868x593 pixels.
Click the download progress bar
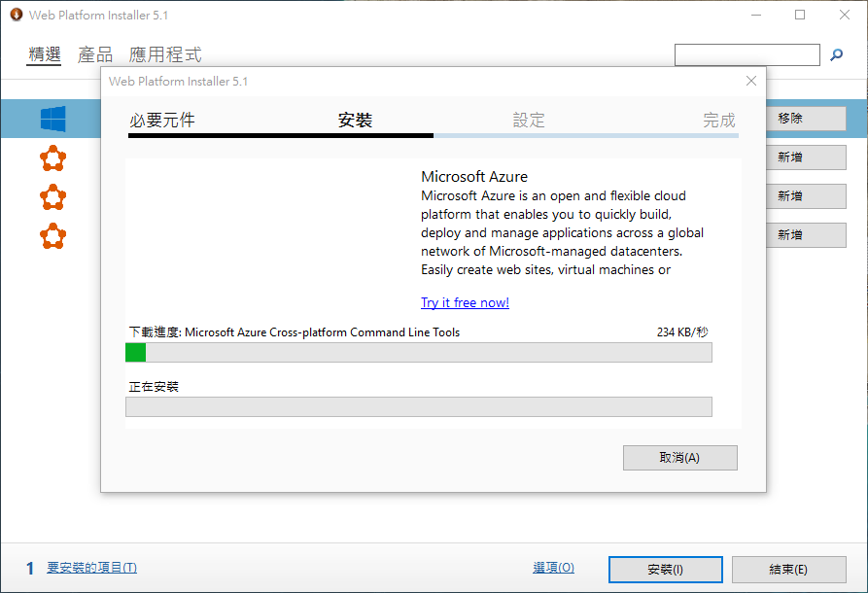pos(419,352)
